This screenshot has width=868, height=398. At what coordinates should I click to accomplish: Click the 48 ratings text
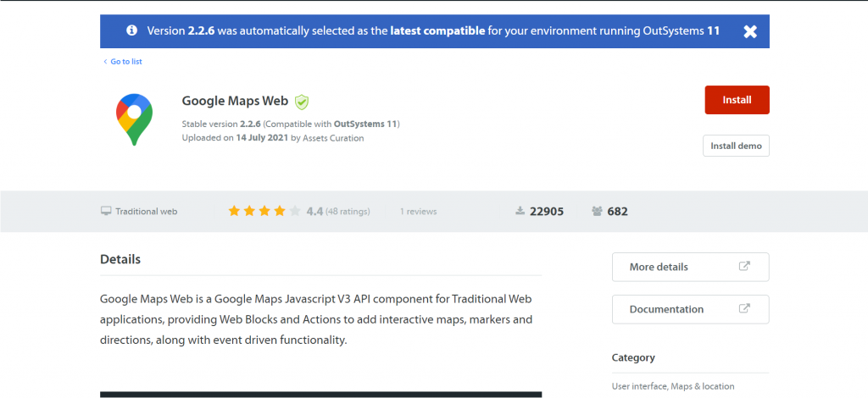pos(348,212)
